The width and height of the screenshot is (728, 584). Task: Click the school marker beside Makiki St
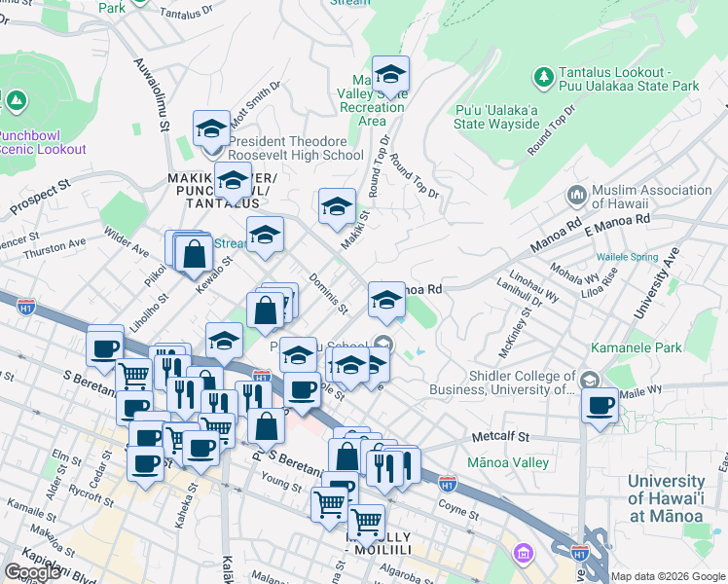tap(337, 207)
